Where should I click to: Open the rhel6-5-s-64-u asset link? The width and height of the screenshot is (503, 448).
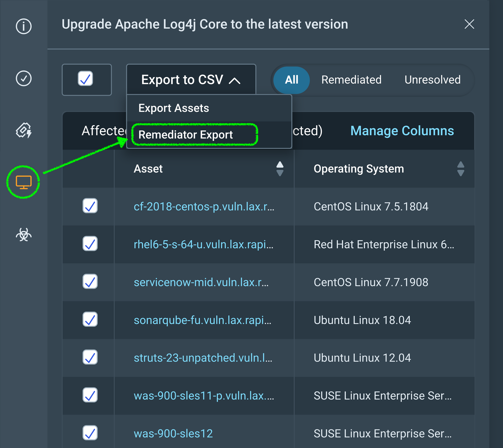(203, 244)
